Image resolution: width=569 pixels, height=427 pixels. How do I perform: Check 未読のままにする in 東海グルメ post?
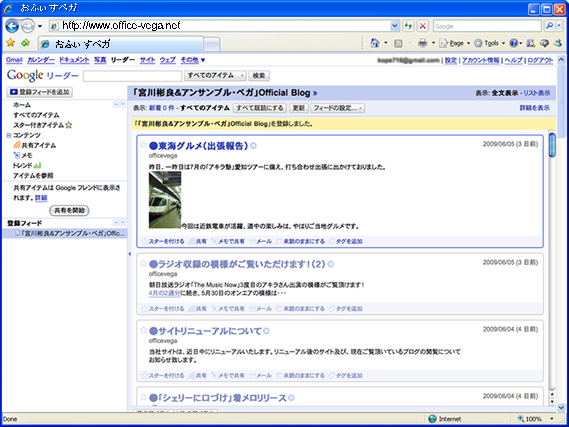coord(279,242)
